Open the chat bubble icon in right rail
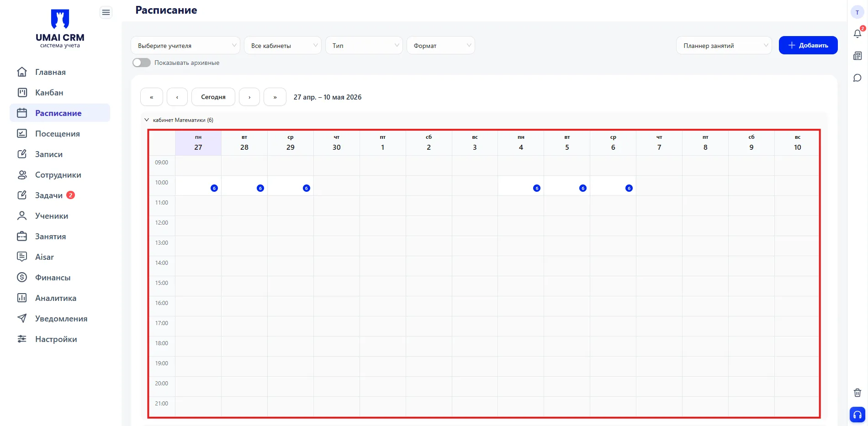This screenshot has width=868, height=426. pos(857,78)
